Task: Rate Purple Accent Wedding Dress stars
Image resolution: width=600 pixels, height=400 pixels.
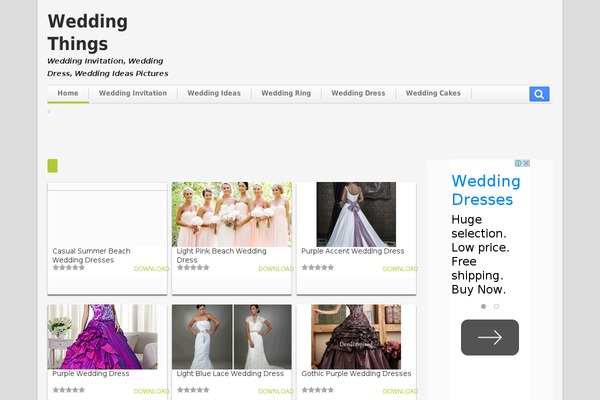Action: pos(318,268)
